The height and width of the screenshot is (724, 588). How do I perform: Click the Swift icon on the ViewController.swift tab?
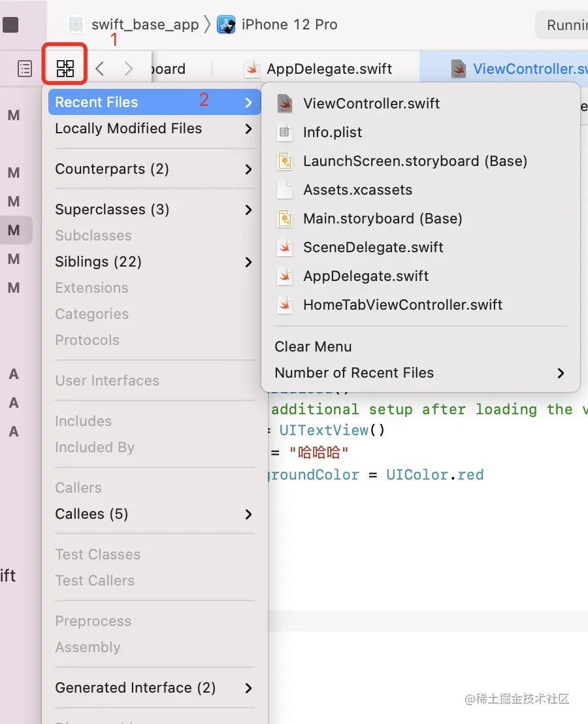coord(458,69)
